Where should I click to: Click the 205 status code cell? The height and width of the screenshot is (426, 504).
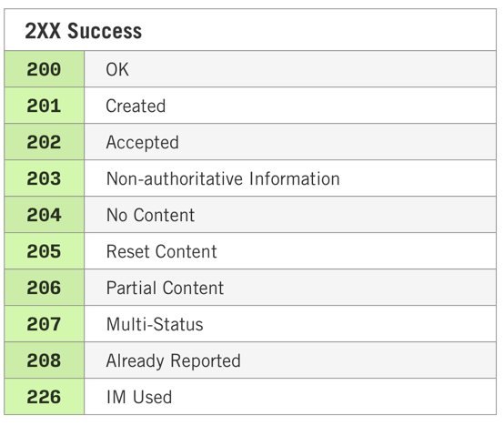pos(45,251)
